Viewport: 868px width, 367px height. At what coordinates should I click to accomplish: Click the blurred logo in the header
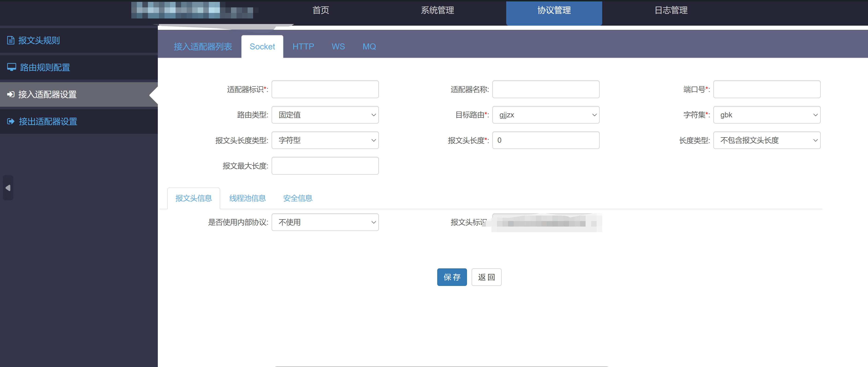pos(192,10)
